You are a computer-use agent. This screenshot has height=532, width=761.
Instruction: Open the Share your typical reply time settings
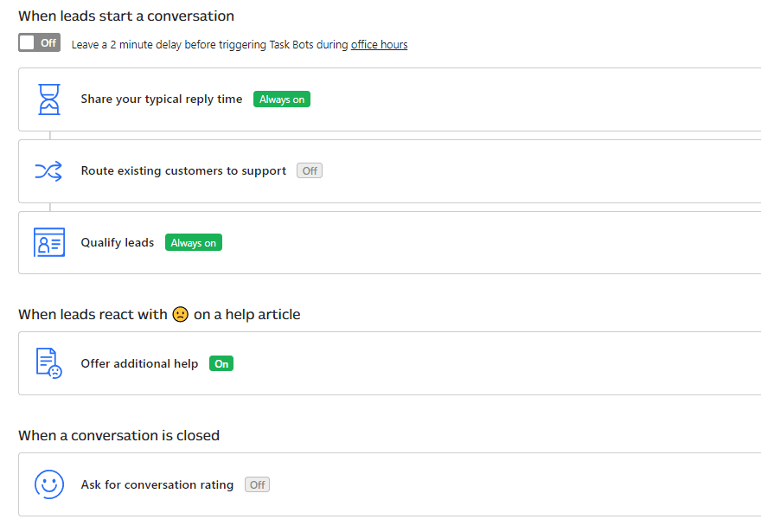161,99
